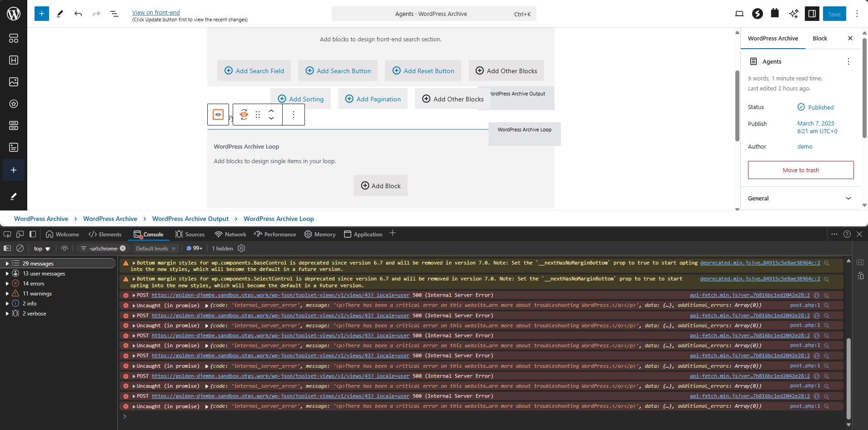The height and width of the screenshot is (430, 868).
Task: Open the laptop preview device icon
Action: [739, 14]
